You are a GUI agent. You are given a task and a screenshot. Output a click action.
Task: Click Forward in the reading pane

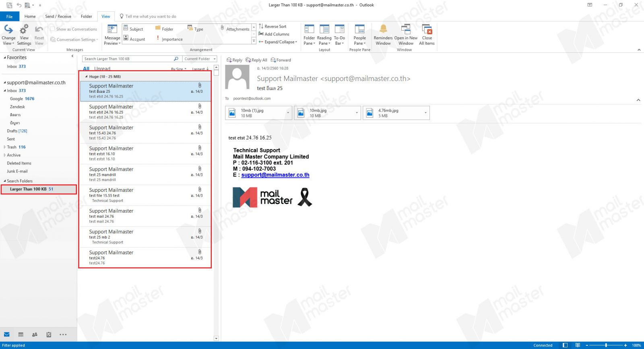pos(281,60)
